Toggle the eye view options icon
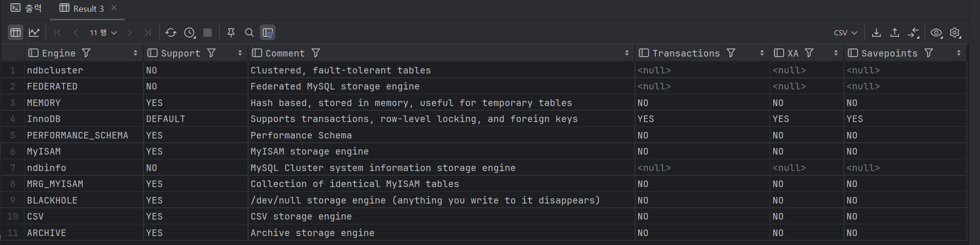 click(x=936, y=33)
